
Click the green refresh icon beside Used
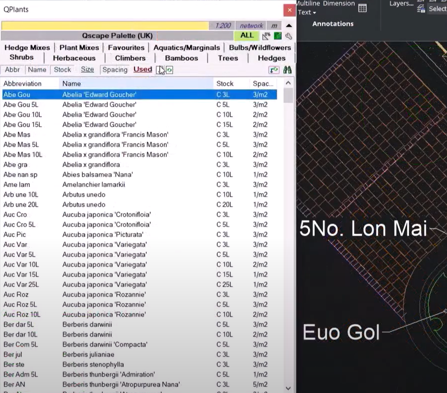169,70
